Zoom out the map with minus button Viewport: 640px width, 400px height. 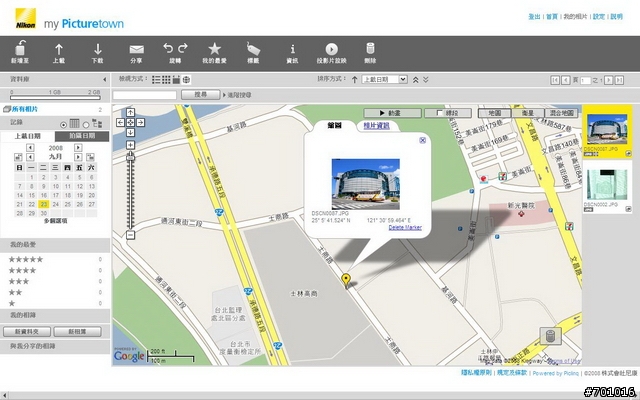pos(130,235)
